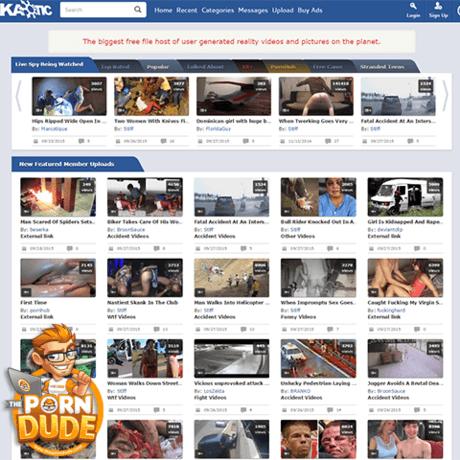Follow the Buy Ads link
This screenshot has height=460, width=460.
310,10
